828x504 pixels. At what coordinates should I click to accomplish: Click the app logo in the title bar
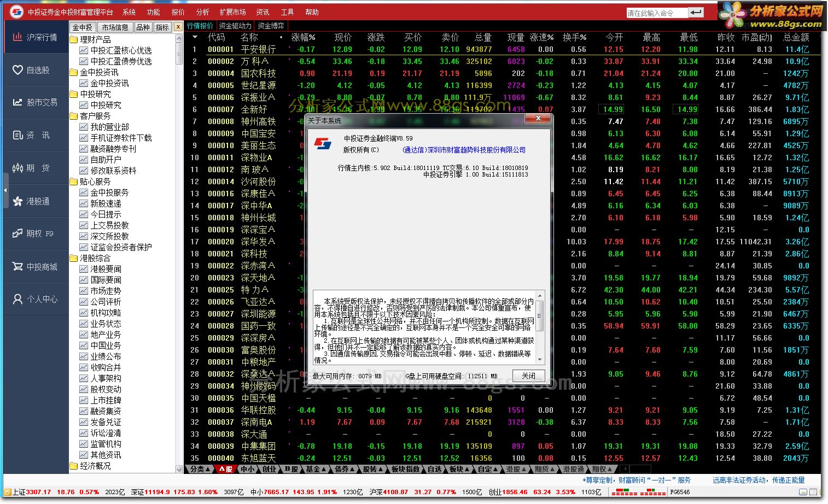point(17,11)
